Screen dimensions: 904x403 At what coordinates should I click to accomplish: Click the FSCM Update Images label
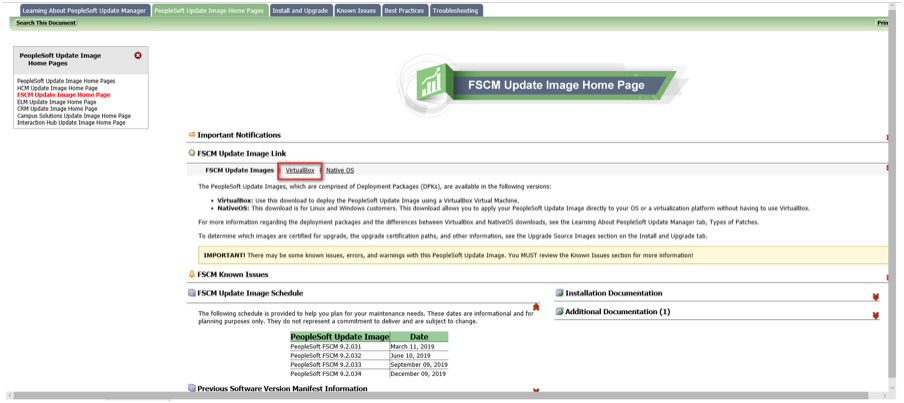click(x=239, y=171)
